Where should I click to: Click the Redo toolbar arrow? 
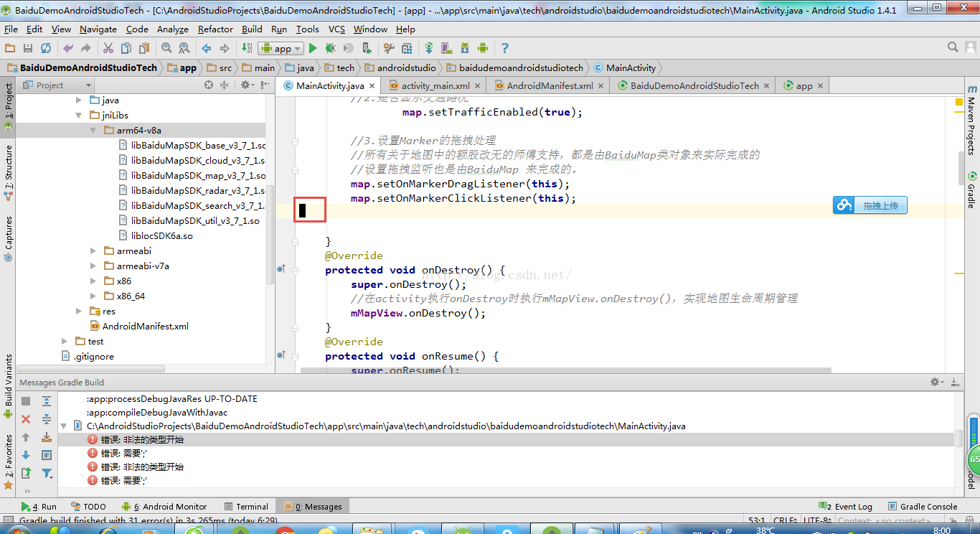coord(86,48)
